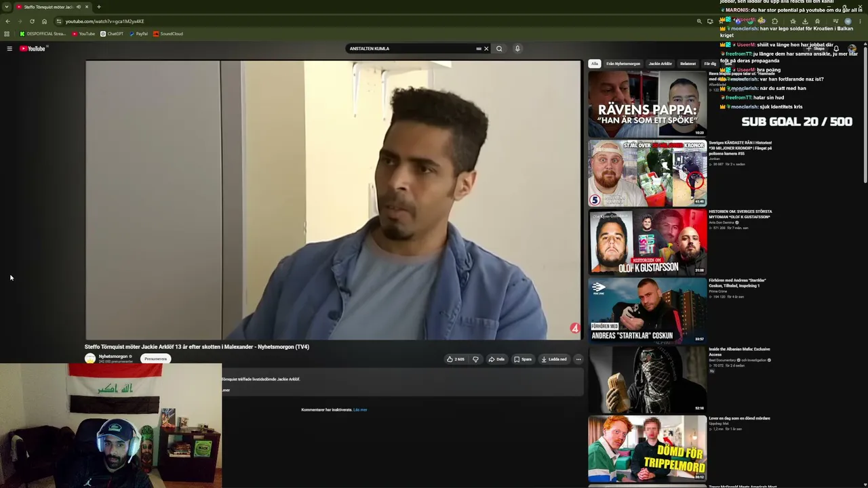
Task: Open the '50 miljoner kronor' robbery video thumbnail
Action: (648, 173)
